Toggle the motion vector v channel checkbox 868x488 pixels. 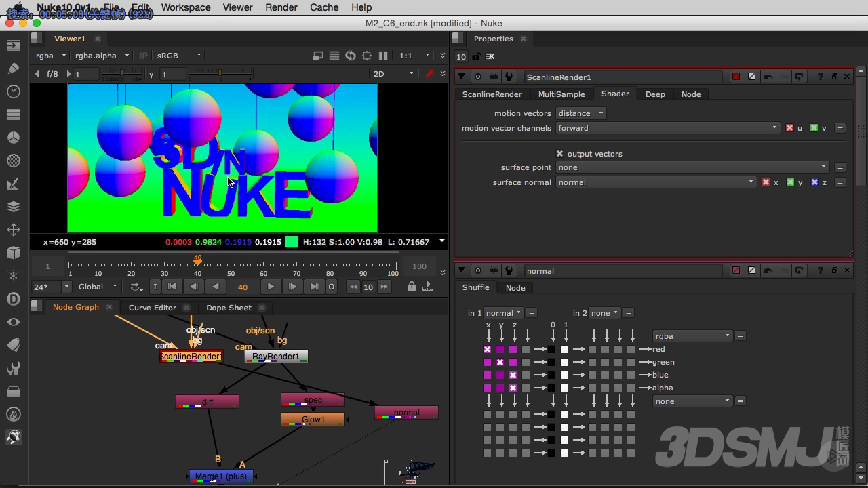(814, 128)
